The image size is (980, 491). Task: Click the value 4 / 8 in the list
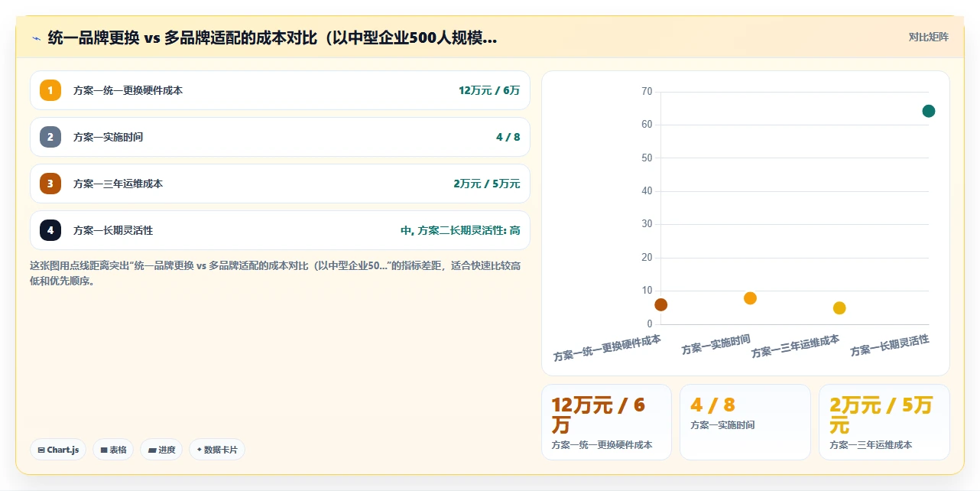coord(508,137)
